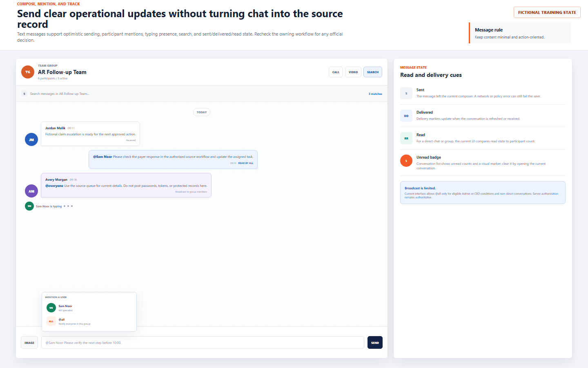This screenshot has height=368, width=588.
Task: Select Sam Noor in mention list
Action: pyautogui.click(x=89, y=308)
